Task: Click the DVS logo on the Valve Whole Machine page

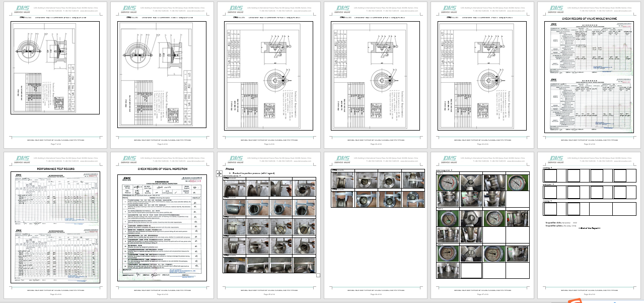Action: [x=556, y=9]
